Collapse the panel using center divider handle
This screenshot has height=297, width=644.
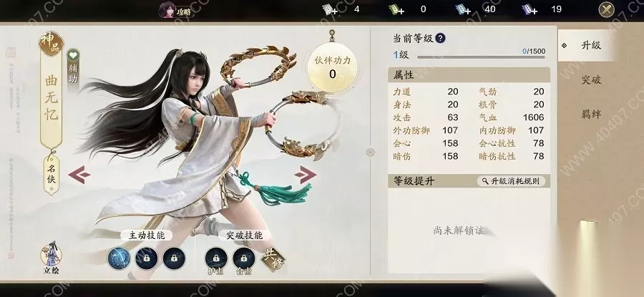pyautogui.click(x=370, y=152)
